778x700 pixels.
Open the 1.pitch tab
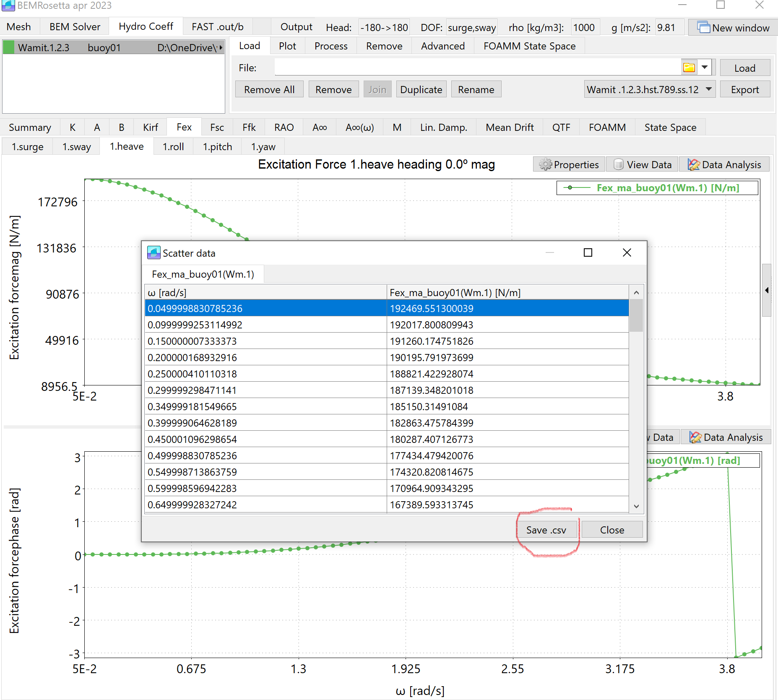217,146
